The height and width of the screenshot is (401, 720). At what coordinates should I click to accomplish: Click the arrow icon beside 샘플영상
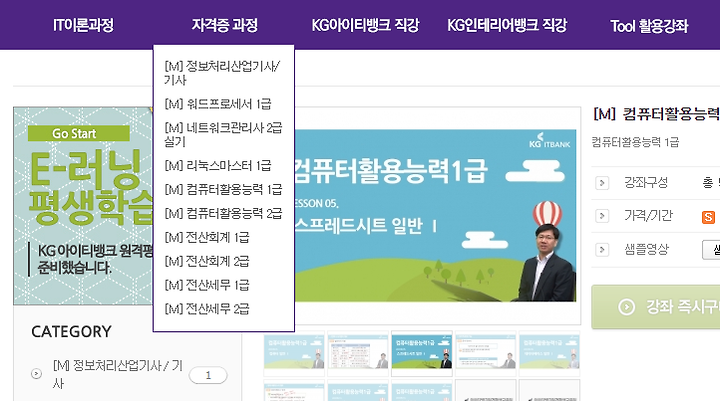(602, 249)
